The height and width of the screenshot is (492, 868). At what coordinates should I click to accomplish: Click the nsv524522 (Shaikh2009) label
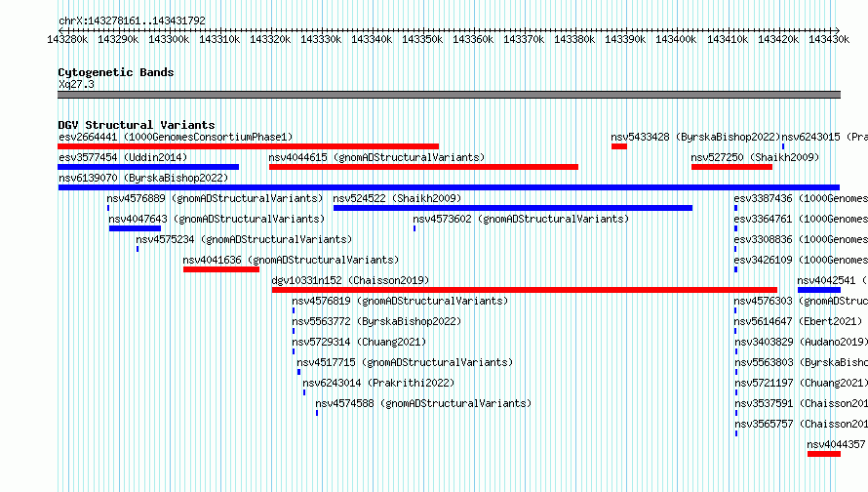coord(397,198)
